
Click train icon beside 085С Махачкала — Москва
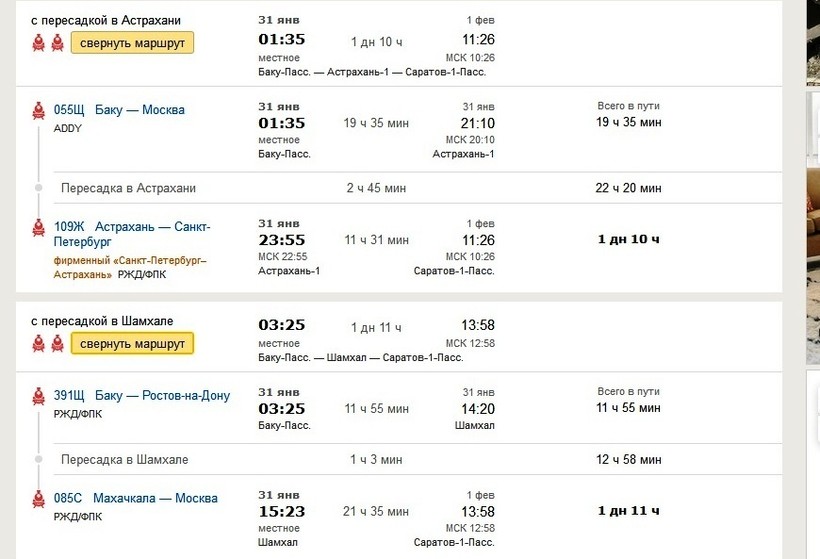tap(38, 499)
